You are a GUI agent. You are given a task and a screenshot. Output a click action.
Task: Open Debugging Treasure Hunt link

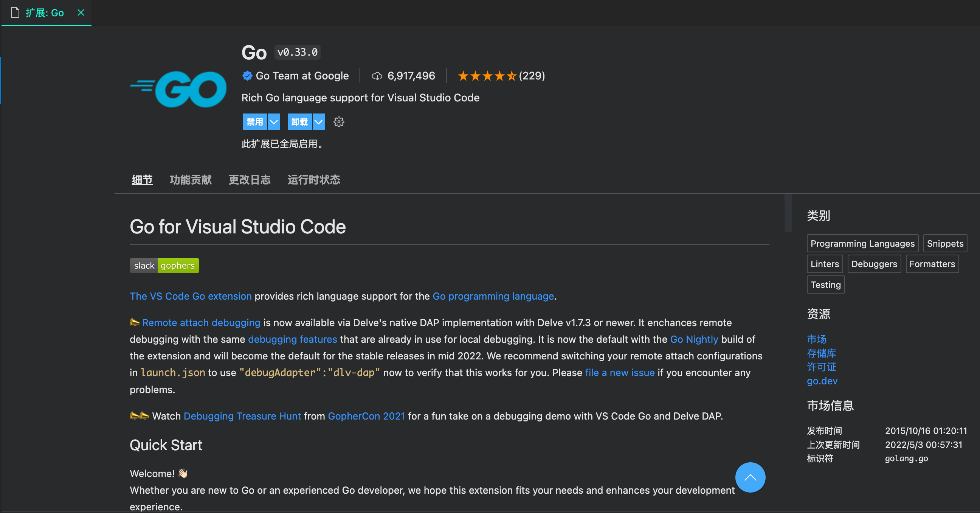pos(242,416)
